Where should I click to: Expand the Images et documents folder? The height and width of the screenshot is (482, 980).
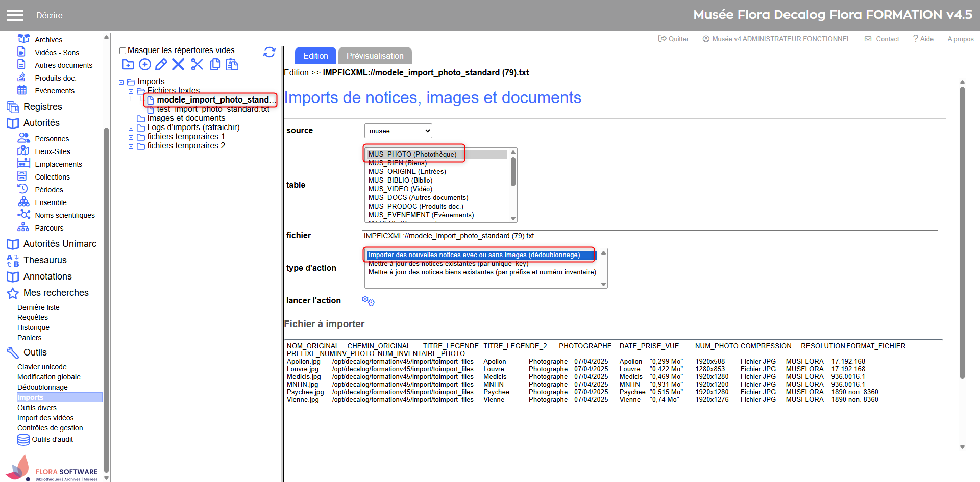[x=131, y=119]
